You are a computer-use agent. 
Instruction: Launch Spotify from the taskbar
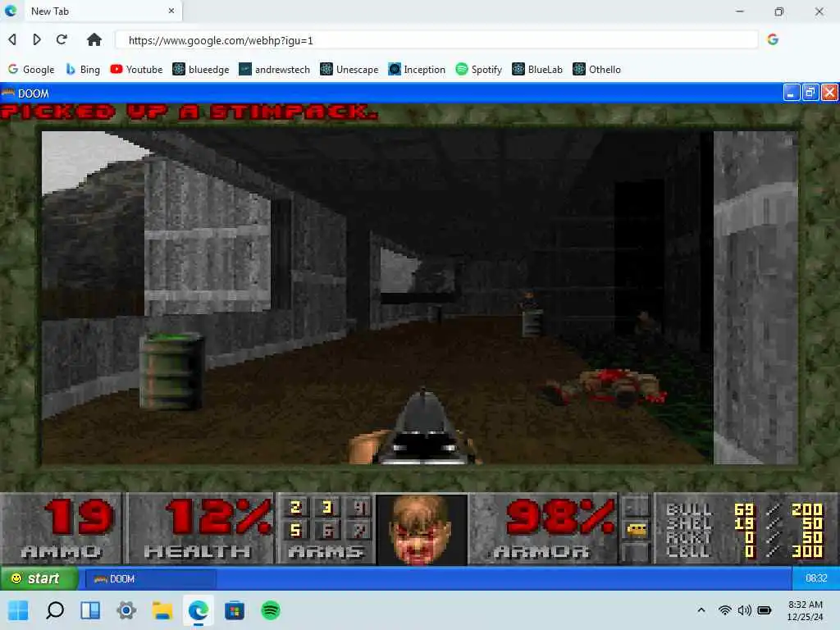(x=271, y=610)
